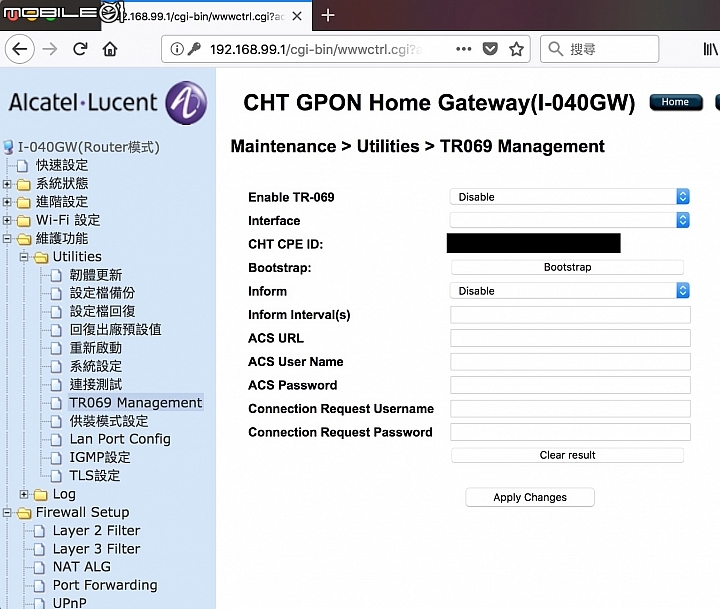
Task: Click the 維護功能 folder icon
Action: click(24, 239)
